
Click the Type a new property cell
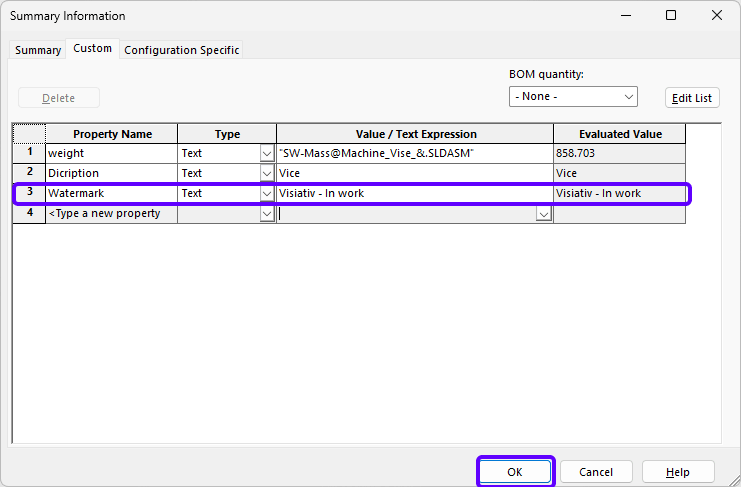pyautogui.click(x=112, y=214)
